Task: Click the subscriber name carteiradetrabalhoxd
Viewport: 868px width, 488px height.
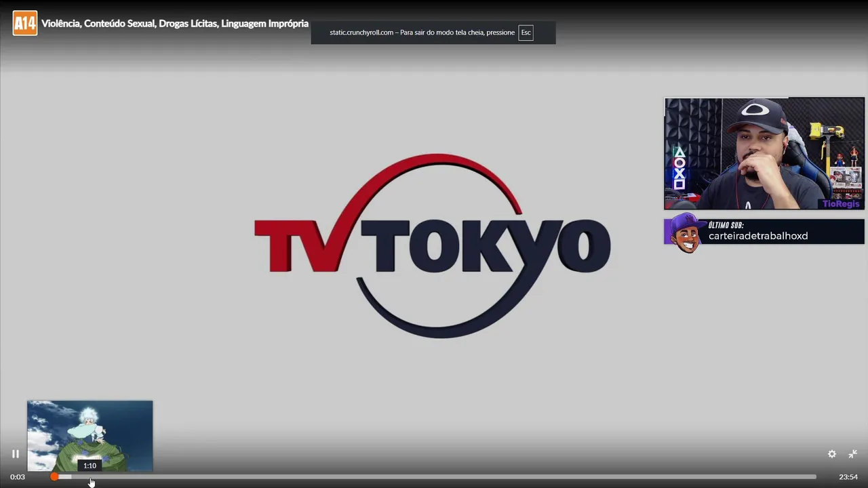Action: 758,236
